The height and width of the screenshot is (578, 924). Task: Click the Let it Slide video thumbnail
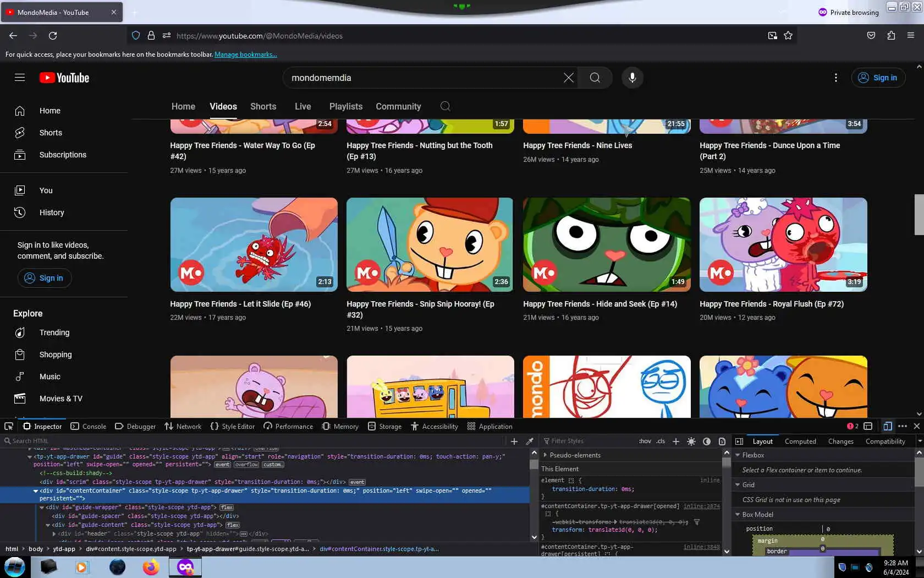pos(254,244)
